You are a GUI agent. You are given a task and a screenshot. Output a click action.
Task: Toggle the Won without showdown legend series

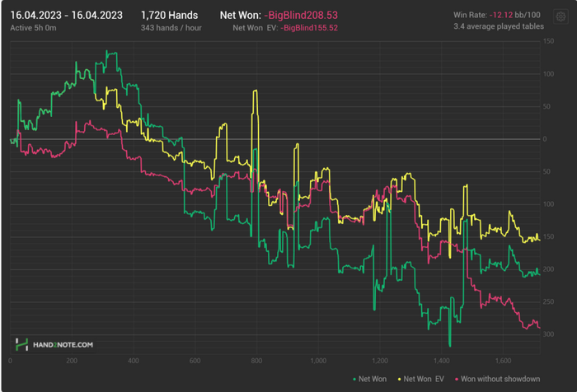pyautogui.click(x=497, y=379)
